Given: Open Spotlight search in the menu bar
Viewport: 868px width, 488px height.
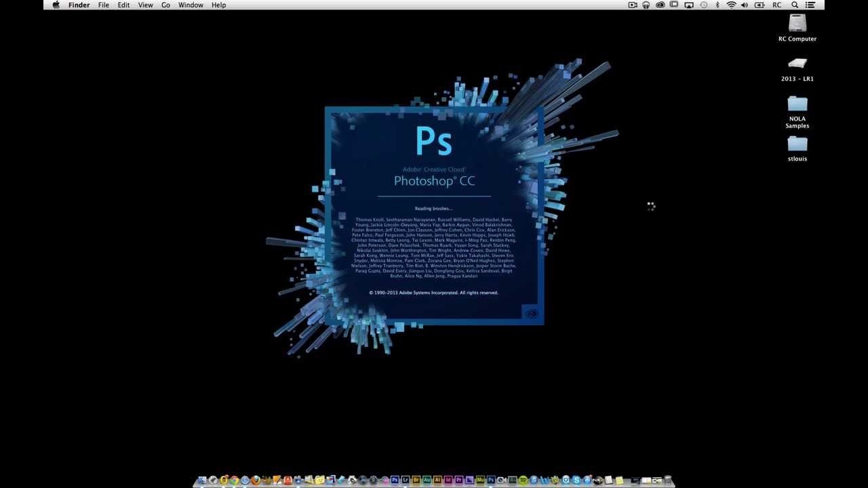Looking at the screenshot, I should [794, 5].
